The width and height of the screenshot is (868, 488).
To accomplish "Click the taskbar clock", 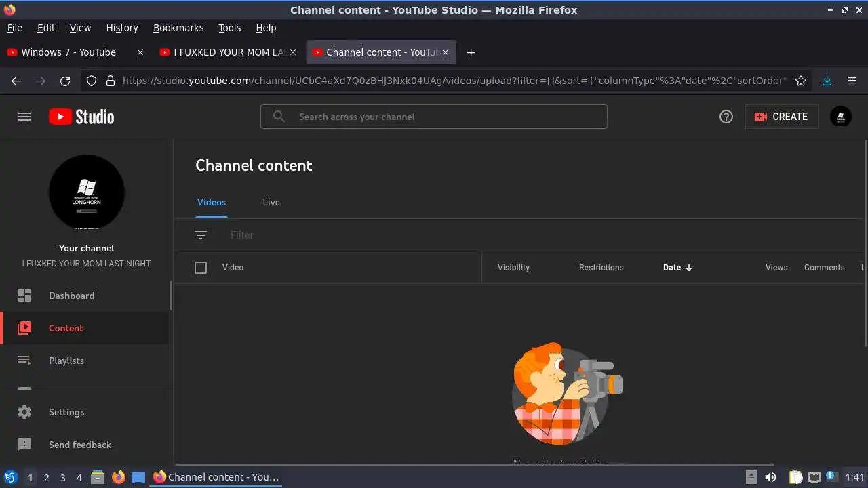I will (x=855, y=477).
